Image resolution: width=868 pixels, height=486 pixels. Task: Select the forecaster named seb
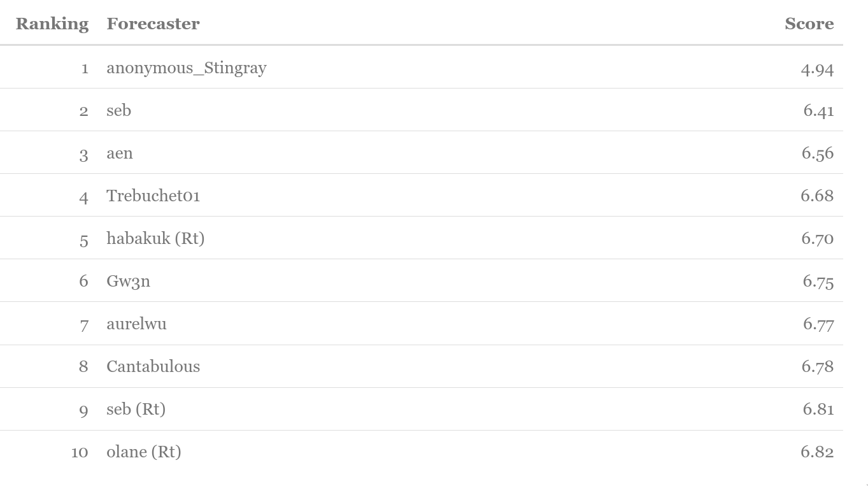coord(119,110)
